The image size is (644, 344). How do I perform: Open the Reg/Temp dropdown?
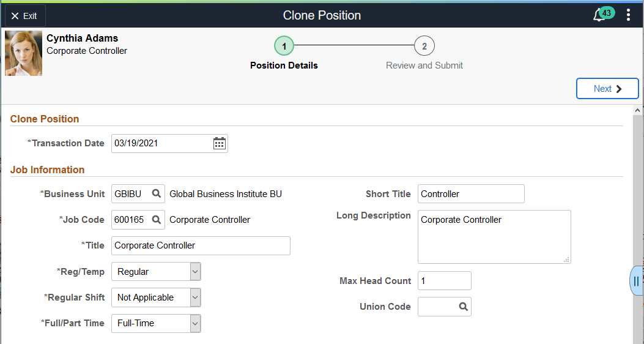156,272
